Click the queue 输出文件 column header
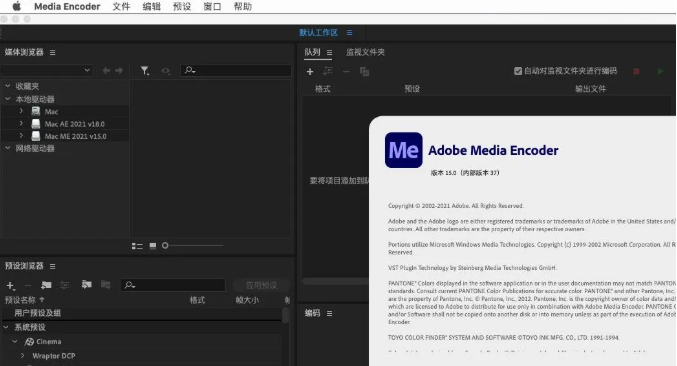 point(590,89)
